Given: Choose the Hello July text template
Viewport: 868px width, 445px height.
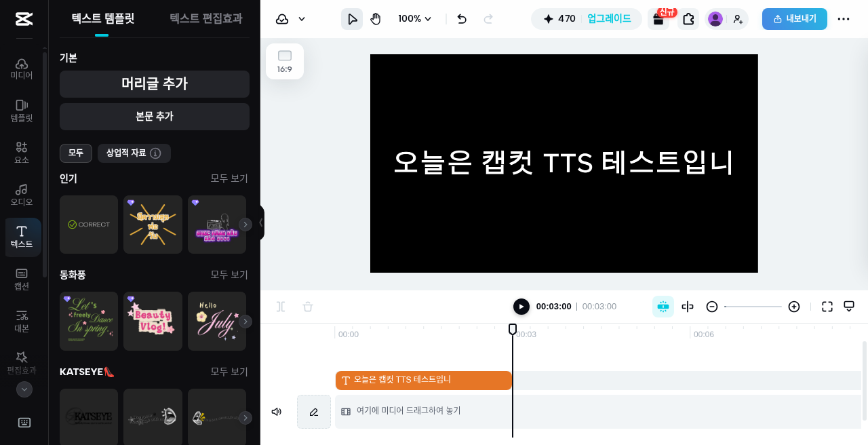Looking at the screenshot, I should click(217, 322).
